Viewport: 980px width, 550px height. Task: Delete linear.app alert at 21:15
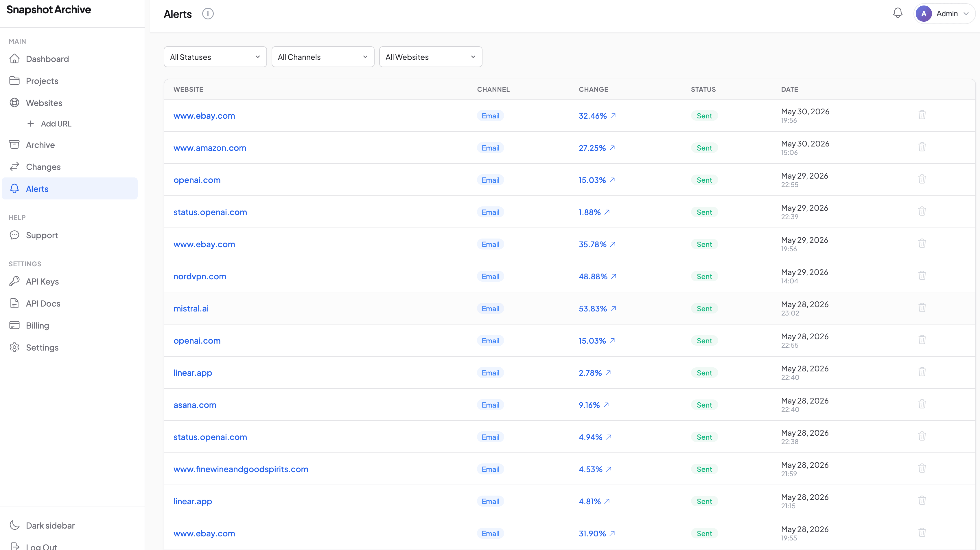(922, 500)
